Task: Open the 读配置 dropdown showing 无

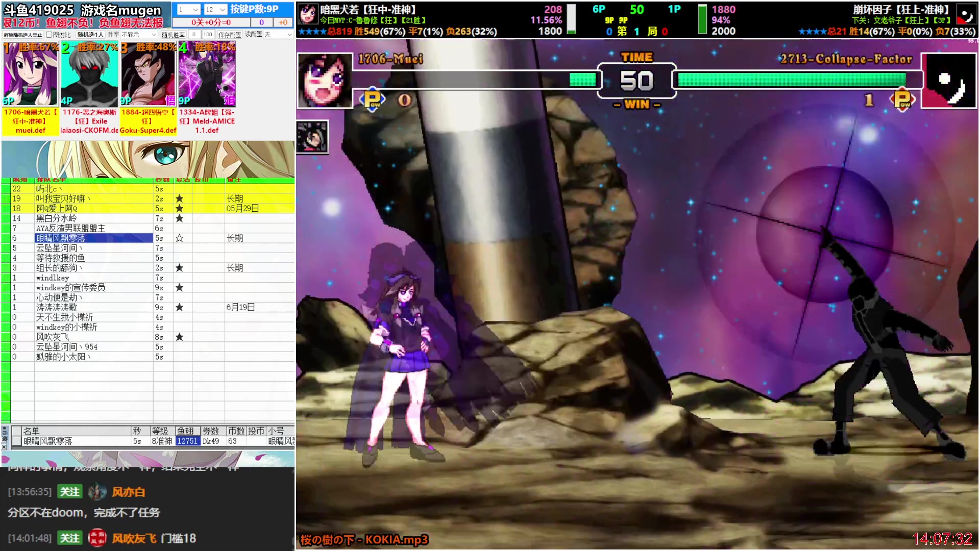Action: (278, 35)
